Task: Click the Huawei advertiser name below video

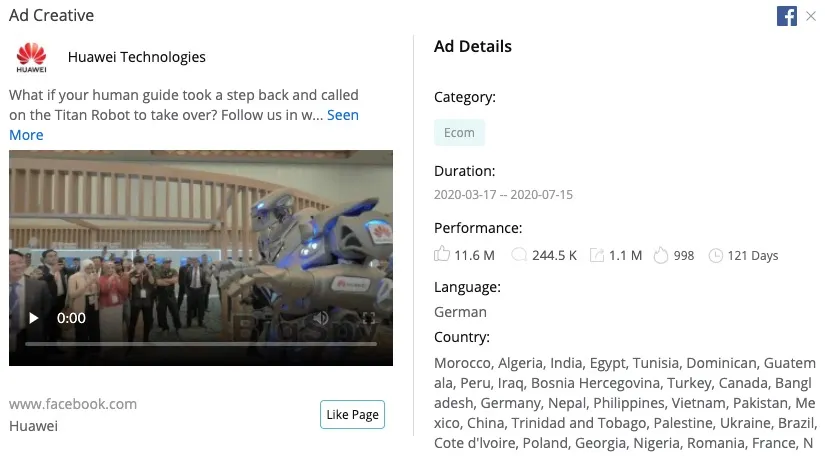Action: 33,426
